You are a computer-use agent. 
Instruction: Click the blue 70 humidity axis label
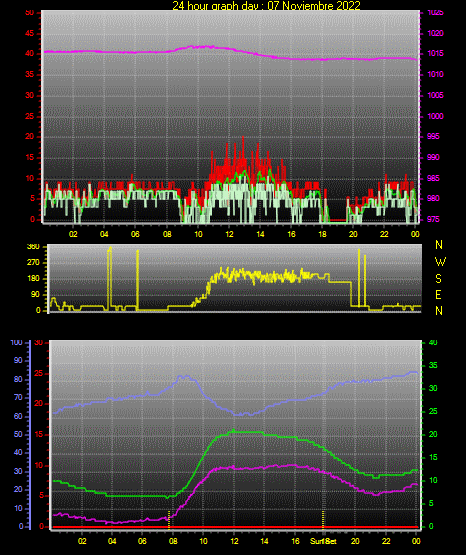click(x=18, y=397)
